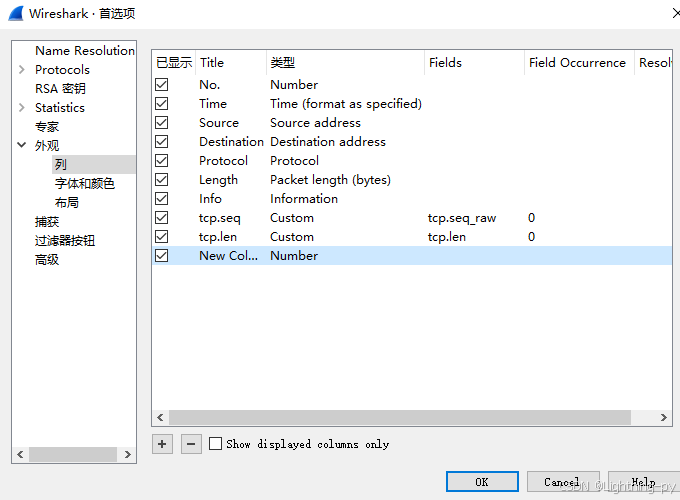
Task: Toggle the Source column checkbox
Action: click(x=161, y=123)
